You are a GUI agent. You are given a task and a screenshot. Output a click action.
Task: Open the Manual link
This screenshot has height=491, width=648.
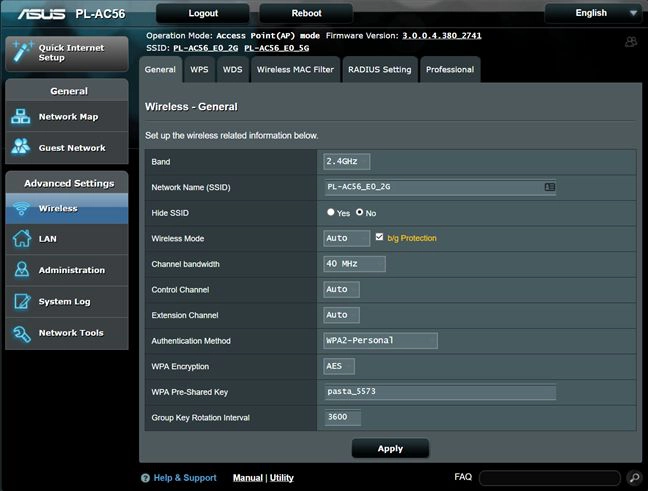248,478
